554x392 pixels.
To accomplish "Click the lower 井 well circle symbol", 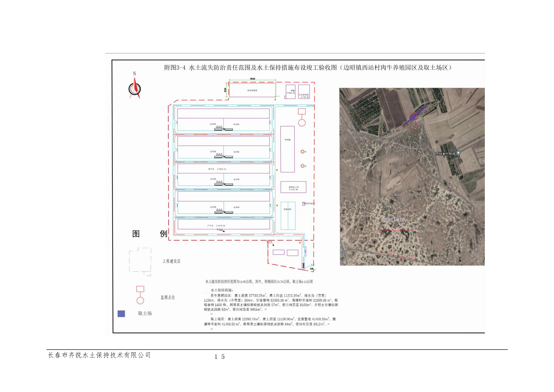I will pos(302,166).
